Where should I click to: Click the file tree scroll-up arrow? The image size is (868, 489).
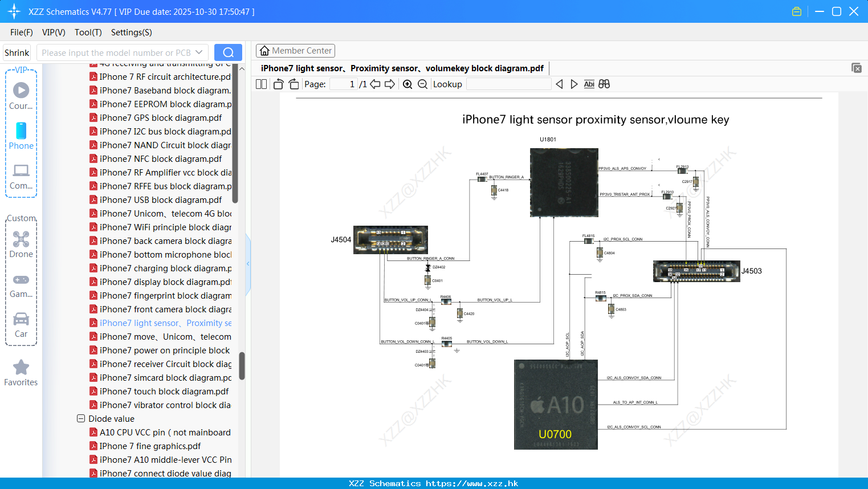(242, 69)
